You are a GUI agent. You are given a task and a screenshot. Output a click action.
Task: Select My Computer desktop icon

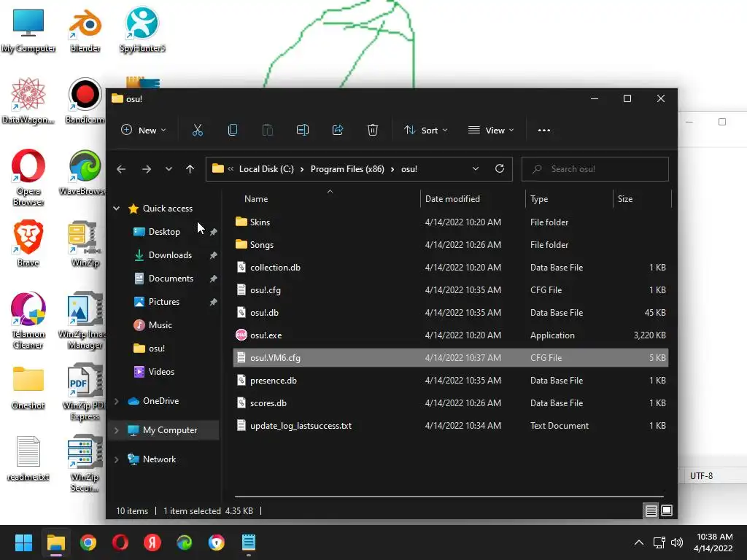(x=28, y=31)
